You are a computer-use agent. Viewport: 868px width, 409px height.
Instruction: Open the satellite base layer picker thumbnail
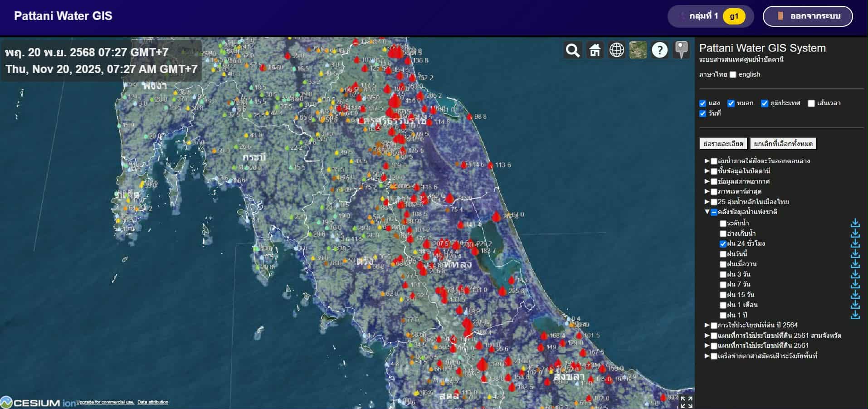pyautogui.click(x=638, y=50)
